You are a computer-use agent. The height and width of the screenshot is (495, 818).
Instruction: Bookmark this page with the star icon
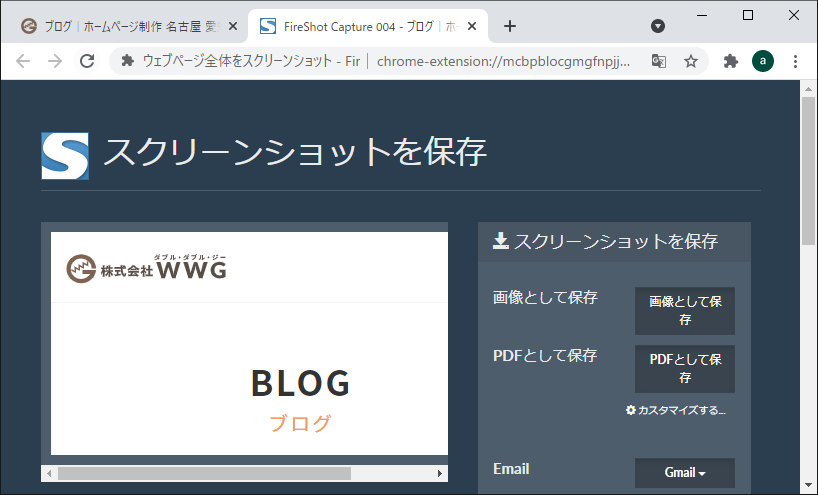tap(691, 61)
